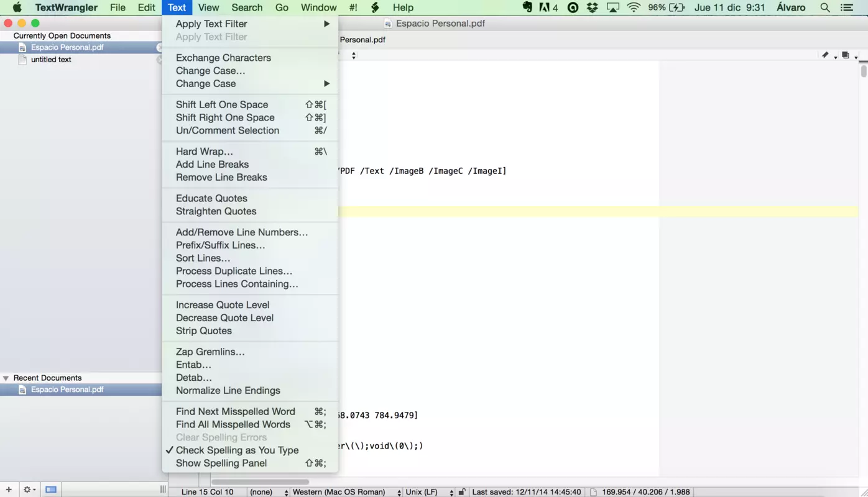The height and width of the screenshot is (497, 868).
Task: Open the Evernote elephant menu bar icon
Action: pyautogui.click(x=527, y=7)
